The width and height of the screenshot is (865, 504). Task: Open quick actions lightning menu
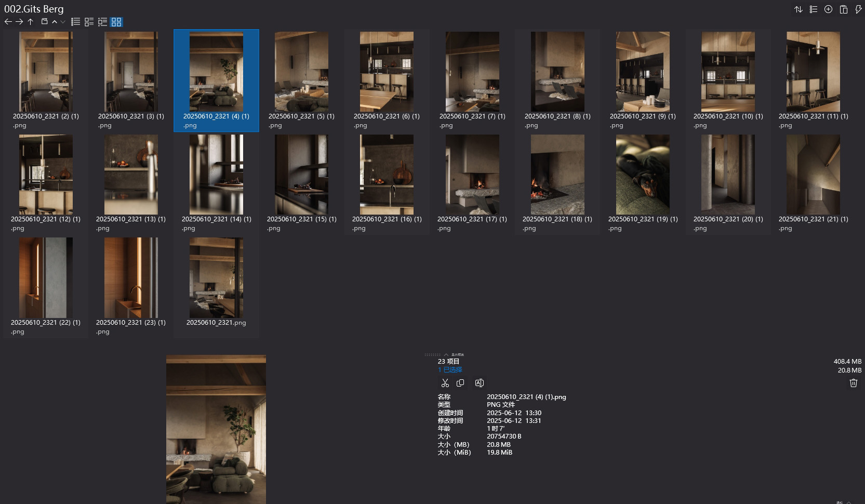[859, 9]
